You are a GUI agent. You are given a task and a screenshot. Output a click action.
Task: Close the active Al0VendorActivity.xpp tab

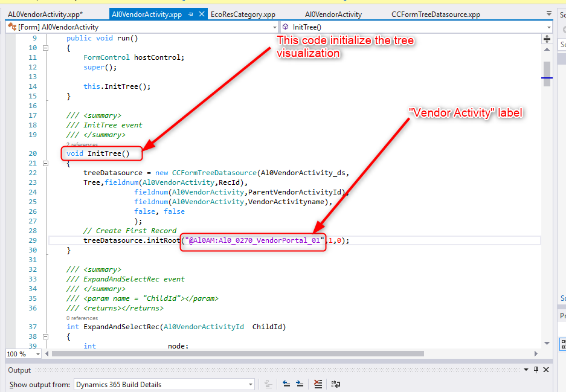click(202, 14)
